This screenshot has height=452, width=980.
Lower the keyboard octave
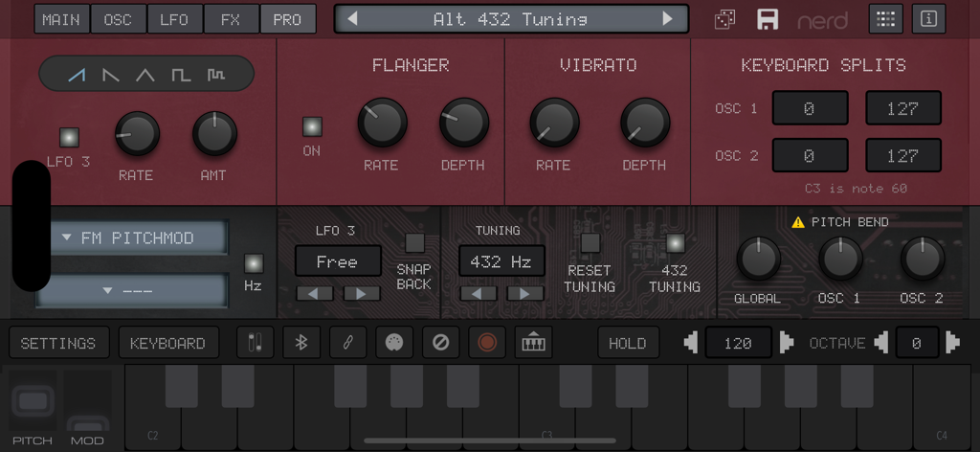[880, 343]
